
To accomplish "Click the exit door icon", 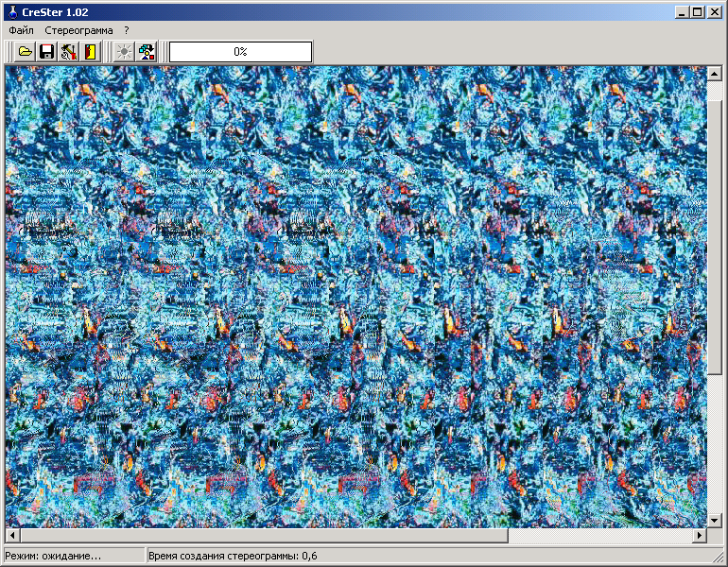I will click(x=90, y=52).
